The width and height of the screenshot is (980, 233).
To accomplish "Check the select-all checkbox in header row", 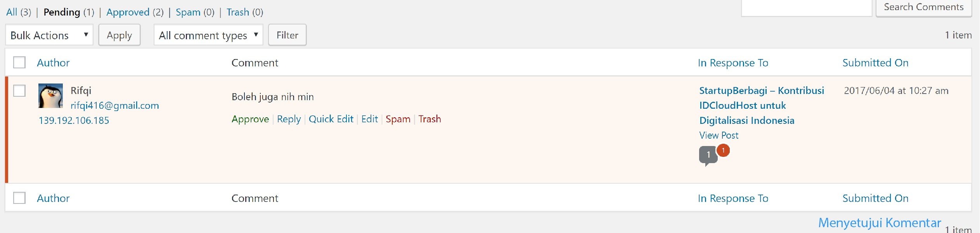I will pos(20,62).
